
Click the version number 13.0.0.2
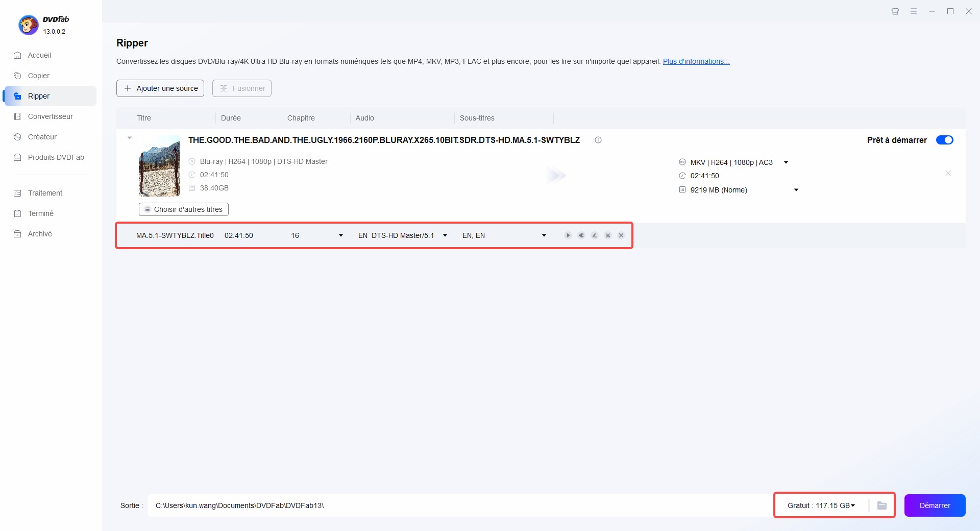tap(54, 32)
